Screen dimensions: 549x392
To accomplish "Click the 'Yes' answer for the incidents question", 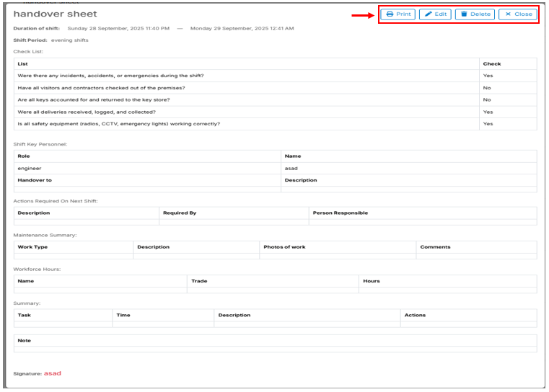I will tap(488, 76).
